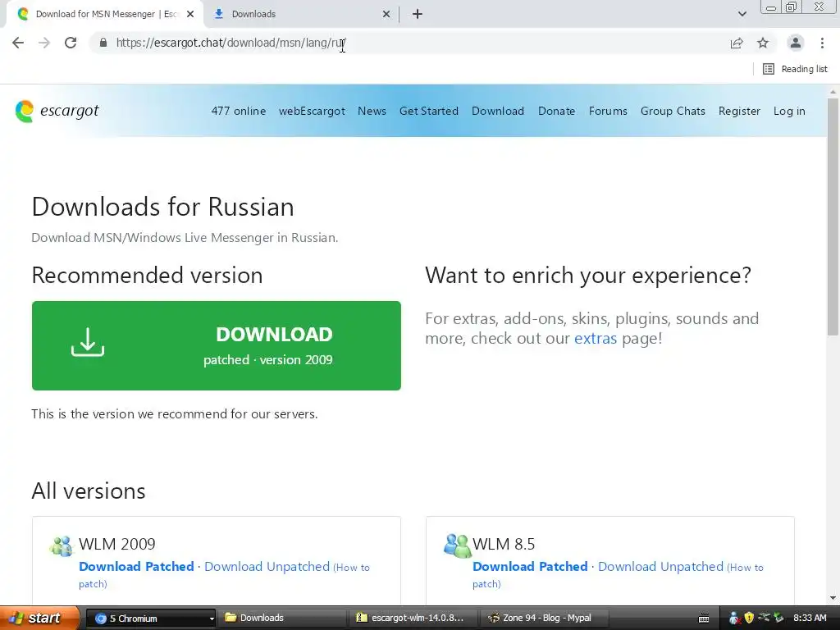Open the Forums section
This screenshot has height=630, width=840.
point(608,111)
